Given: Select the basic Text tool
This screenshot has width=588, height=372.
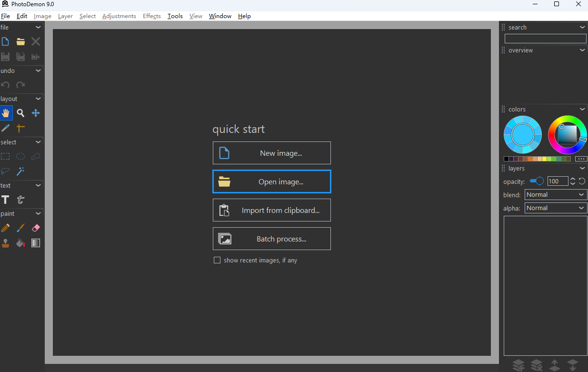Looking at the screenshot, I should [x=6, y=200].
